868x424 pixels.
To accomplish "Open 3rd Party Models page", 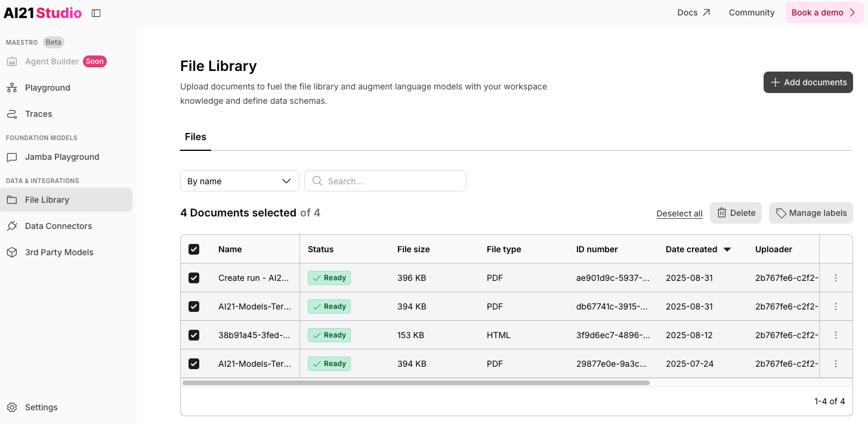I will click(59, 252).
